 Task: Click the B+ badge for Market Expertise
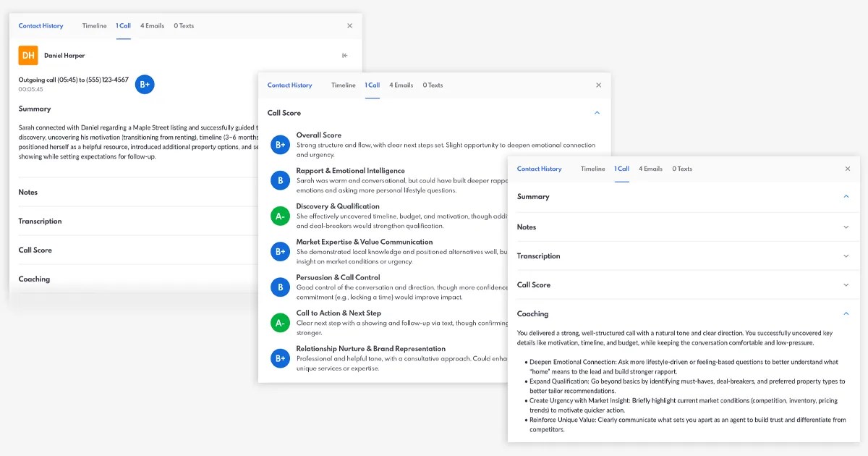click(280, 251)
